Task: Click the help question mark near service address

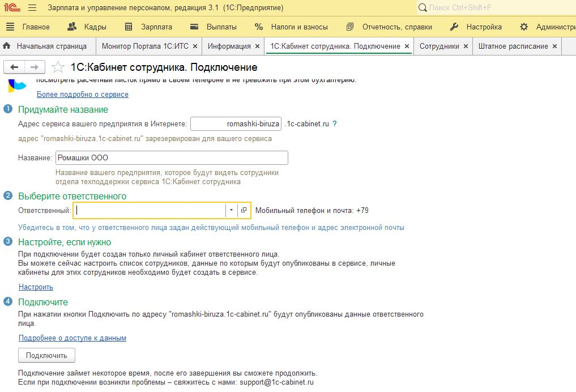Action: pos(335,123)
